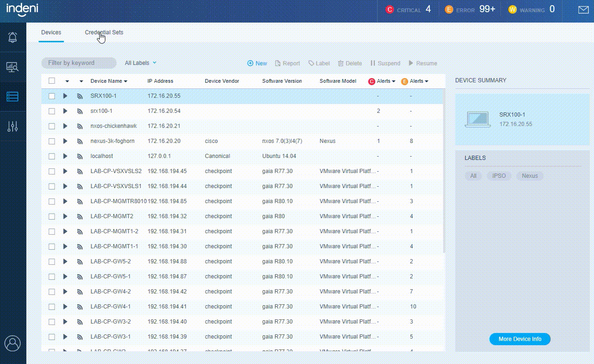Click the More Device Info button
The width and height of the screenshot is (594, 364).
pos(520,339)
